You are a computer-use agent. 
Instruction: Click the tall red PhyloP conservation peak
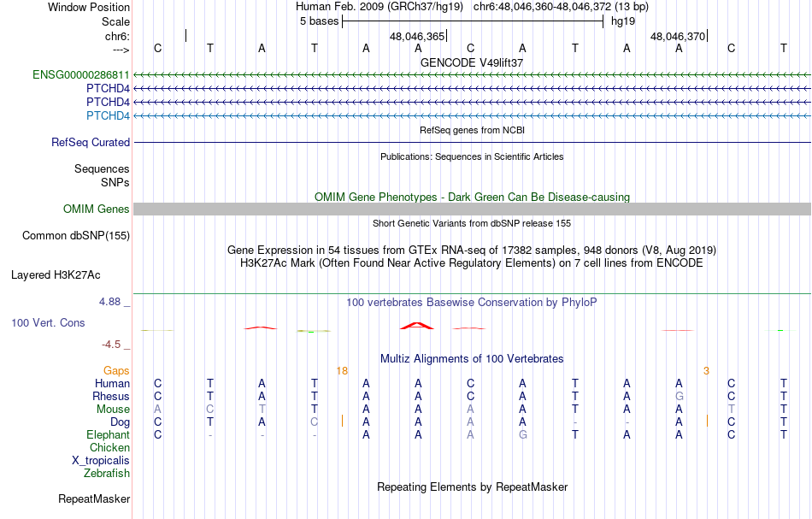(417, 325)
